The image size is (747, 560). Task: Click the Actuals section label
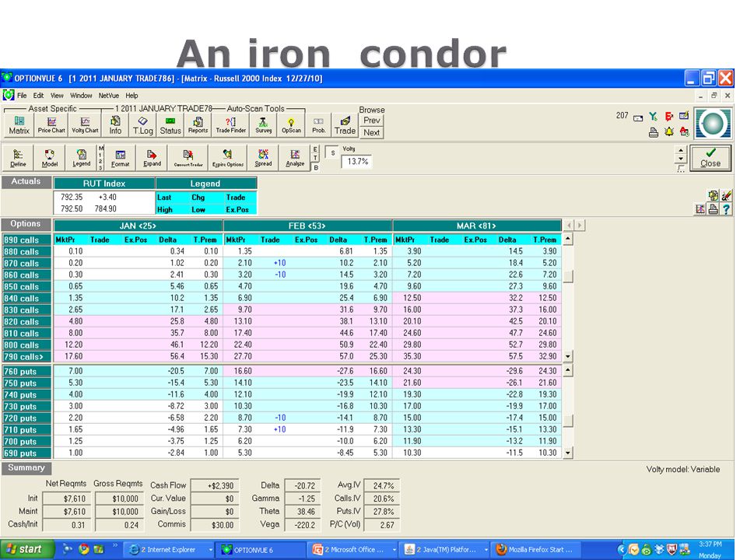coord(26,182)
